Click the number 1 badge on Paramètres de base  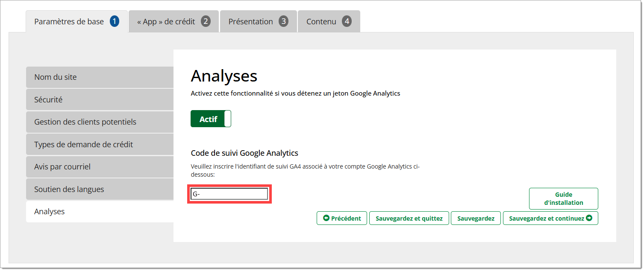(114, 21)
